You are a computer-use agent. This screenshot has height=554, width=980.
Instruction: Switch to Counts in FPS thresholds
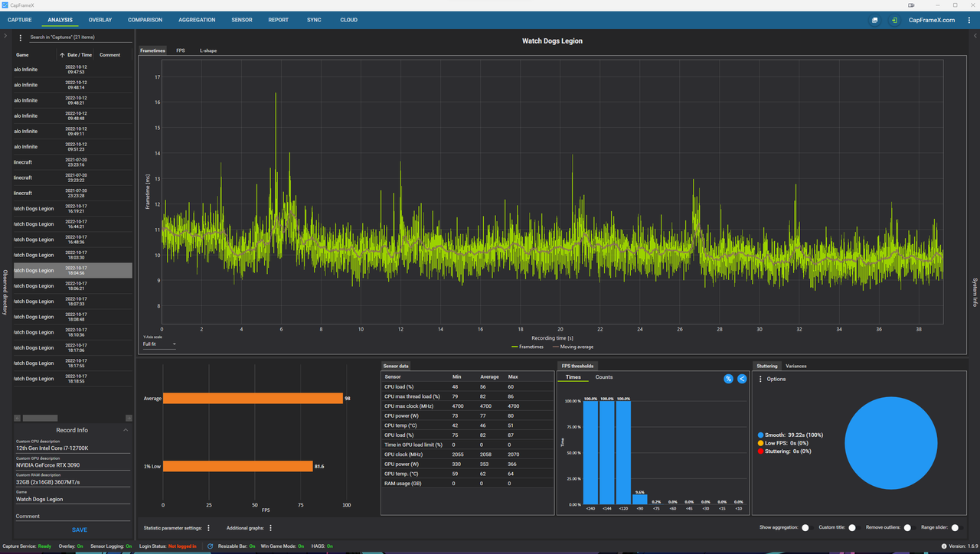(604, 377)
